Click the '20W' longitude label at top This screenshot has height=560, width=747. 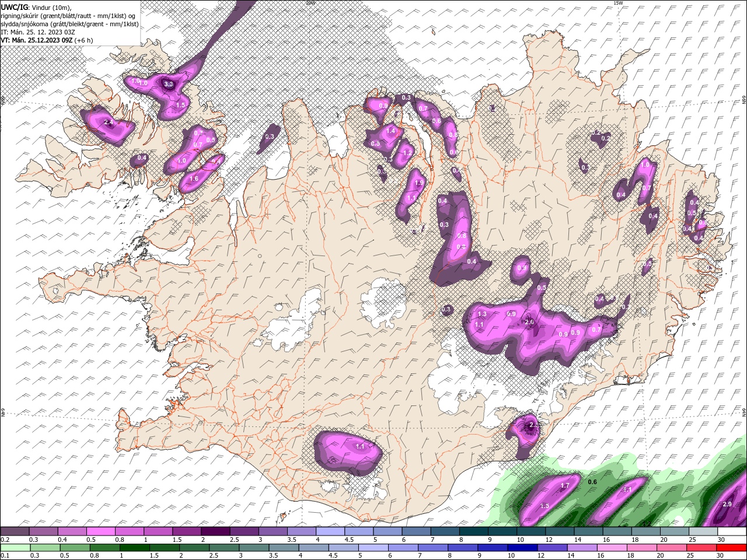pos(310,3)
